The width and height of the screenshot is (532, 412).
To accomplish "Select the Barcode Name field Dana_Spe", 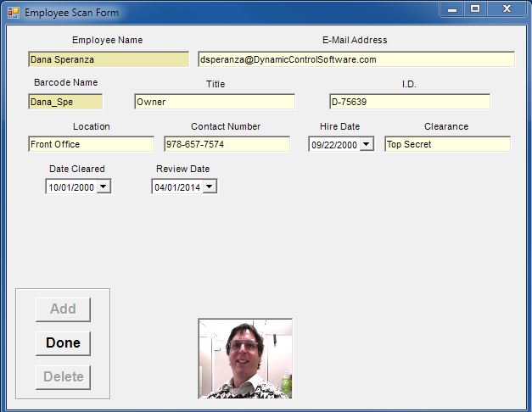I will tap(65, 102).
